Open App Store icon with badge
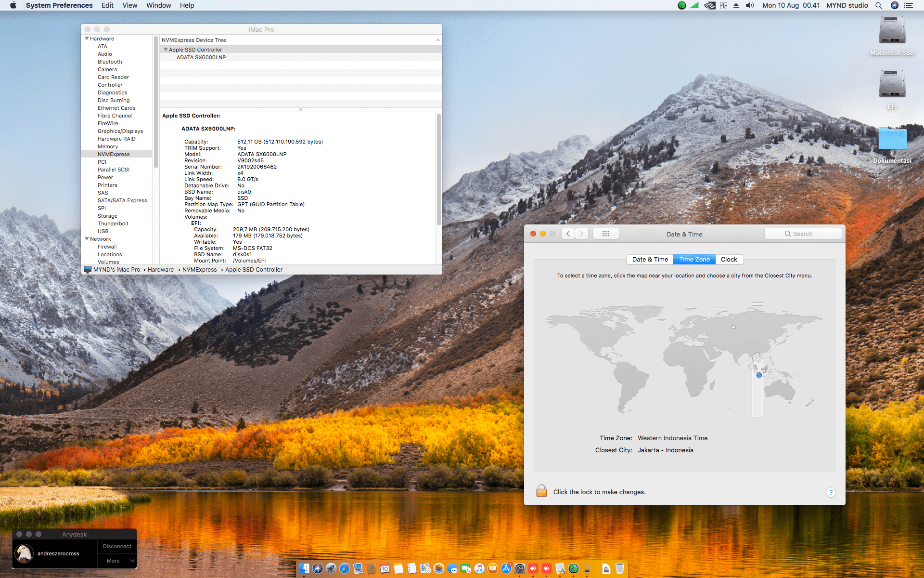This screenshot has height=578, width=924. pos(506,568)
